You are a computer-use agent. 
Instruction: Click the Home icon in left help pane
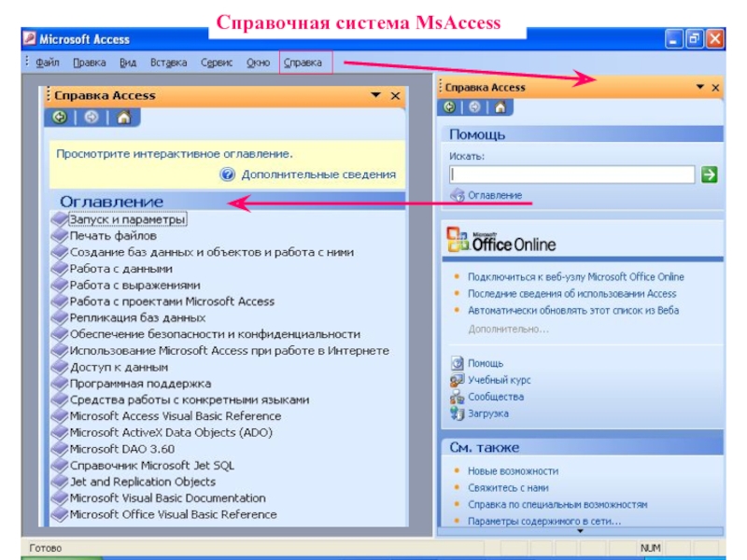point(123,118)
